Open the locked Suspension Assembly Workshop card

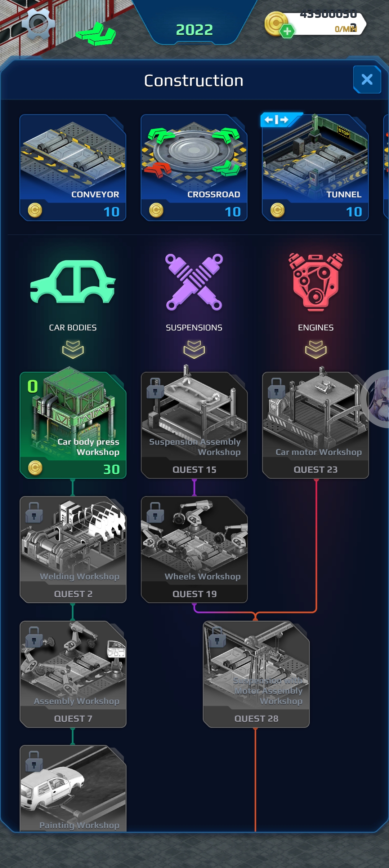pyautogui.click(x=194, y=425)
